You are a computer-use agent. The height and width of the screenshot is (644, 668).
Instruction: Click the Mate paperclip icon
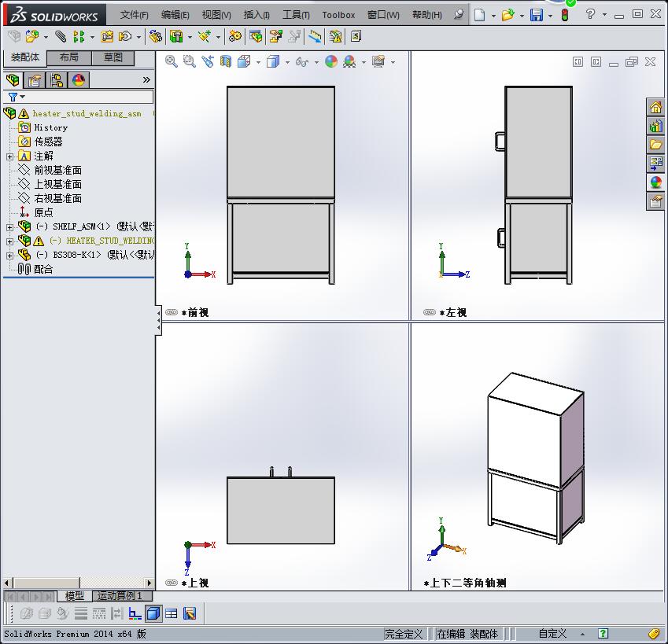click(x=61, y=37)
